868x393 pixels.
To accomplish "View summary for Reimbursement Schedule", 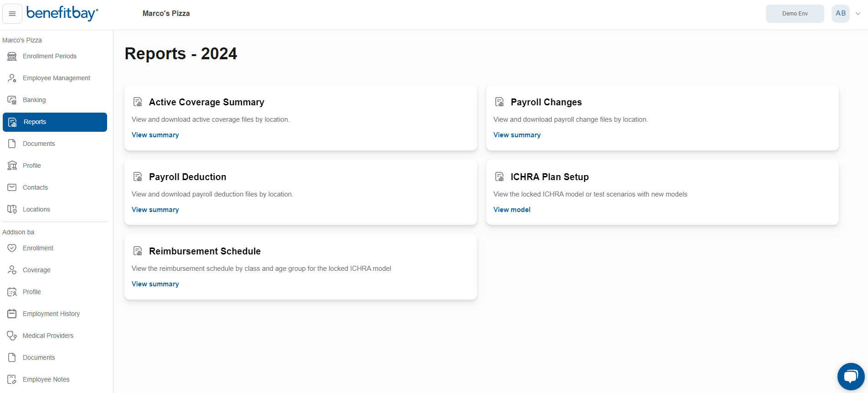I will tap(155, 284).
